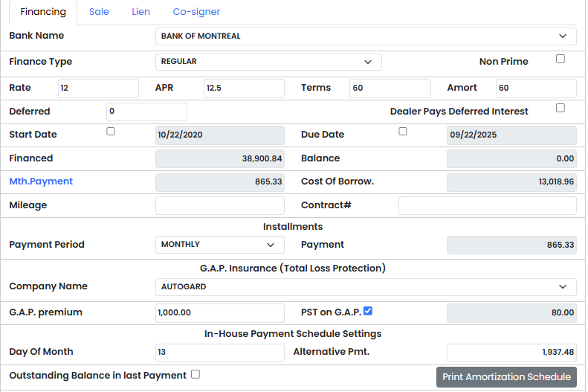Open the Lien tab
The height and width of the screenshot is (392, 588).
[140, 12]
